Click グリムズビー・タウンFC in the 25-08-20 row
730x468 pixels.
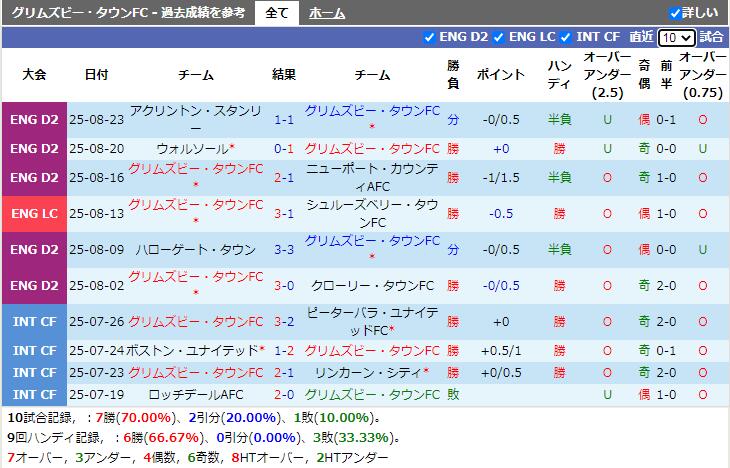[x=372, y=149]
